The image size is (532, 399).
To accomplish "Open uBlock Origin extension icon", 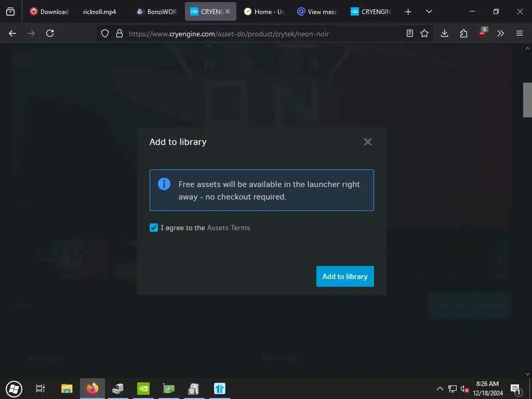I will point(483,33).
